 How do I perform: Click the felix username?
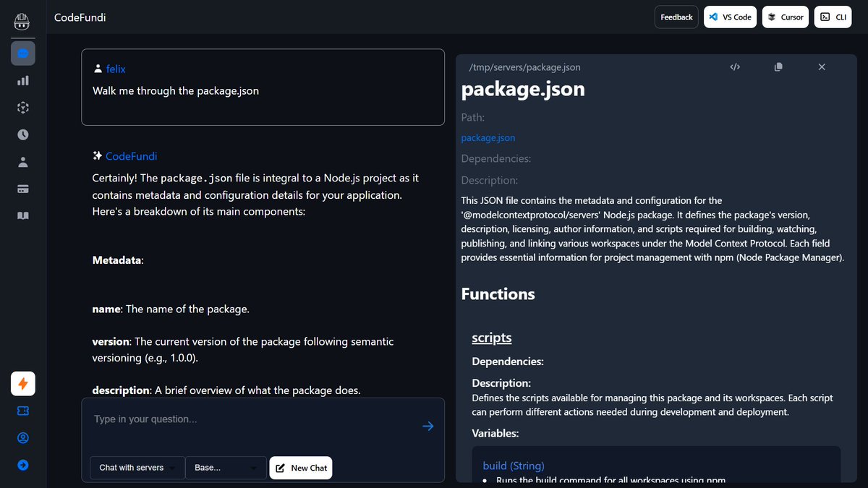[x=116, y=69]
